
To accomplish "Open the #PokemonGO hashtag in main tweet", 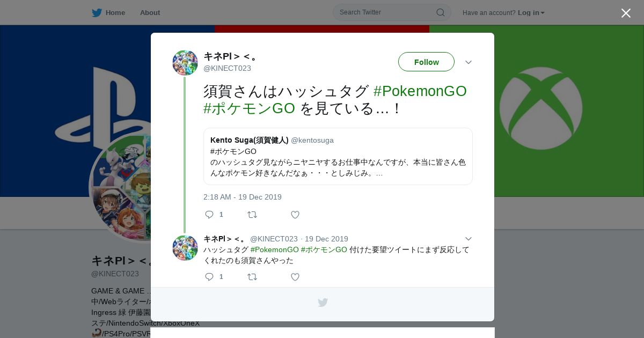I will click(420, 91).
